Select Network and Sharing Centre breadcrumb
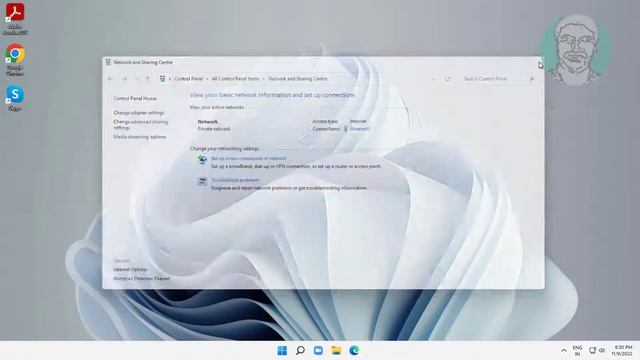 (298, 79)
